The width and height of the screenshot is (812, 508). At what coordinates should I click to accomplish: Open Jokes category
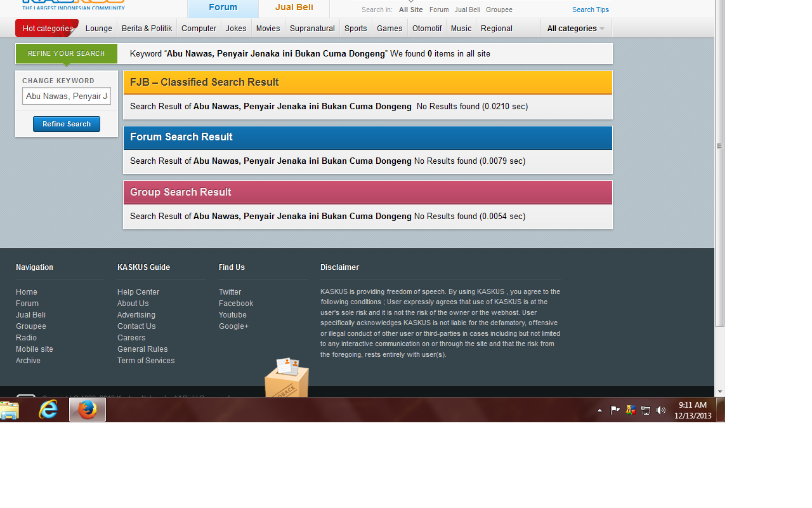click(236, 28)
